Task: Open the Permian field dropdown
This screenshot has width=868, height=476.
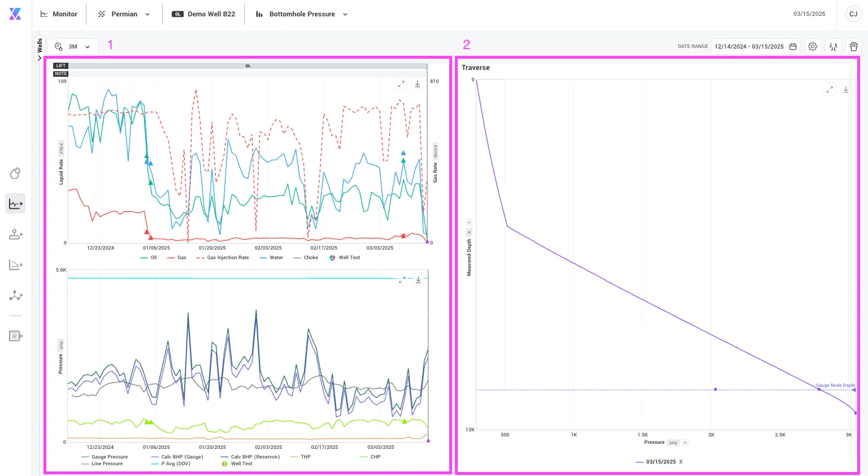Action: tap(124, 14)
